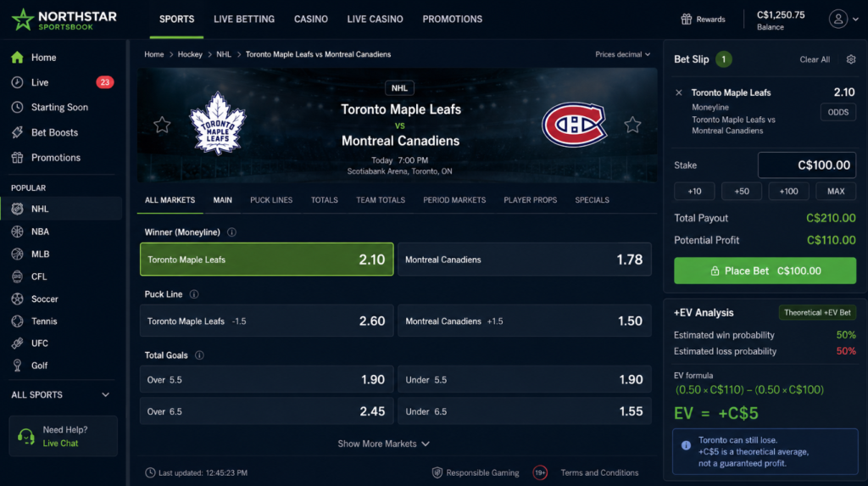Deselect Toronto Maple Leafs 2.10 moneyline
Image resolution: width=868 pixels, height=486 pixels.
pyautogui.click(x=267, y=260)
